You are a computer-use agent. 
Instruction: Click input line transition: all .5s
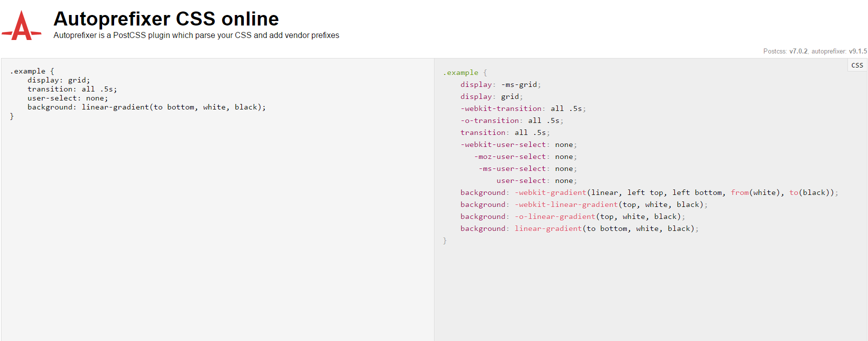[72, 89]
